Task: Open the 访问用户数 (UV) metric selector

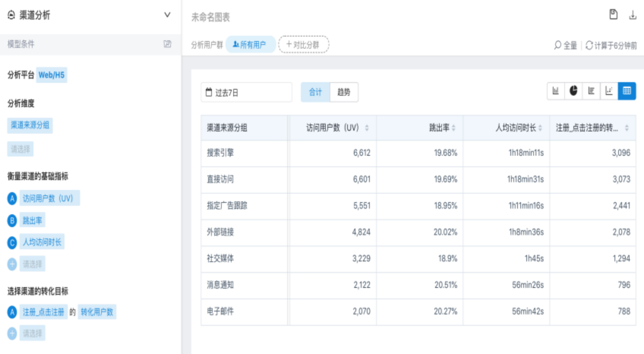Action: point(50,198)
